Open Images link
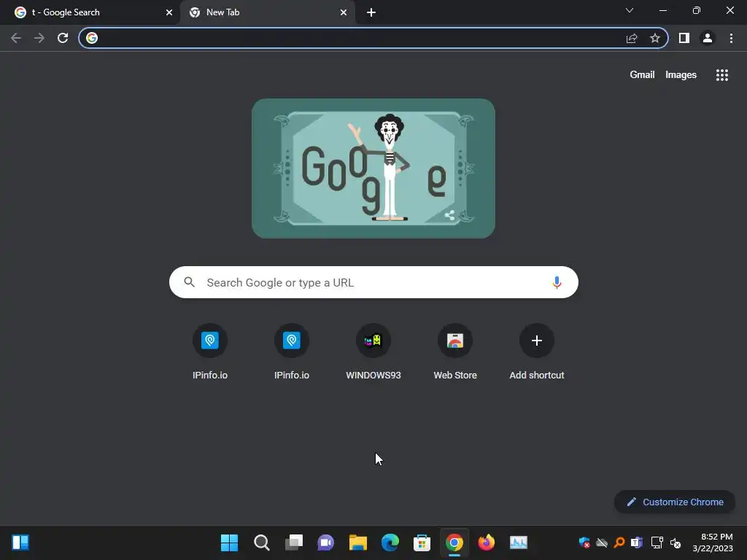This screenshot has height=560, width=747. pos(681,75)
